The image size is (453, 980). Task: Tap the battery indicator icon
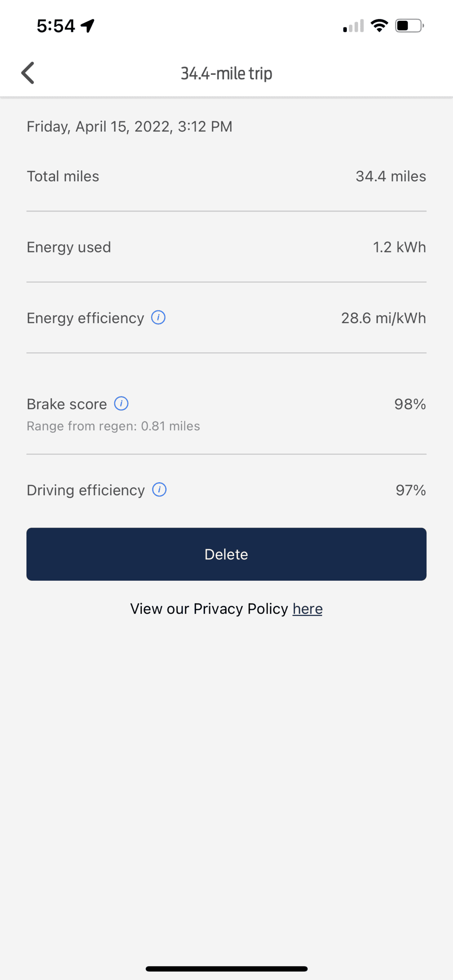(409, 26)
